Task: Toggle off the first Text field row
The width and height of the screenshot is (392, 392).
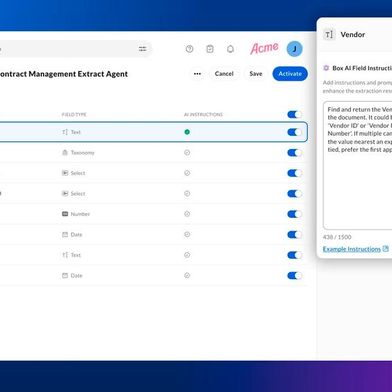Action: tap(294, 132)
